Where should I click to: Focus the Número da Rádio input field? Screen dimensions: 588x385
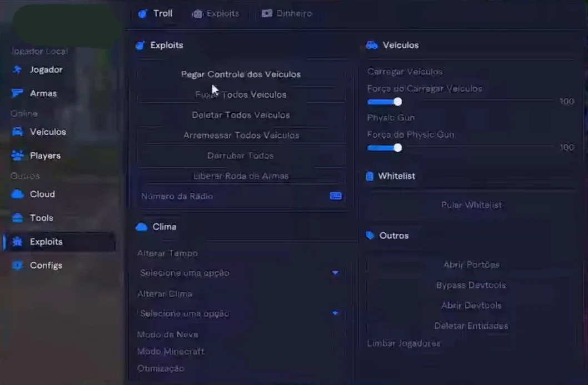(241, 196)
